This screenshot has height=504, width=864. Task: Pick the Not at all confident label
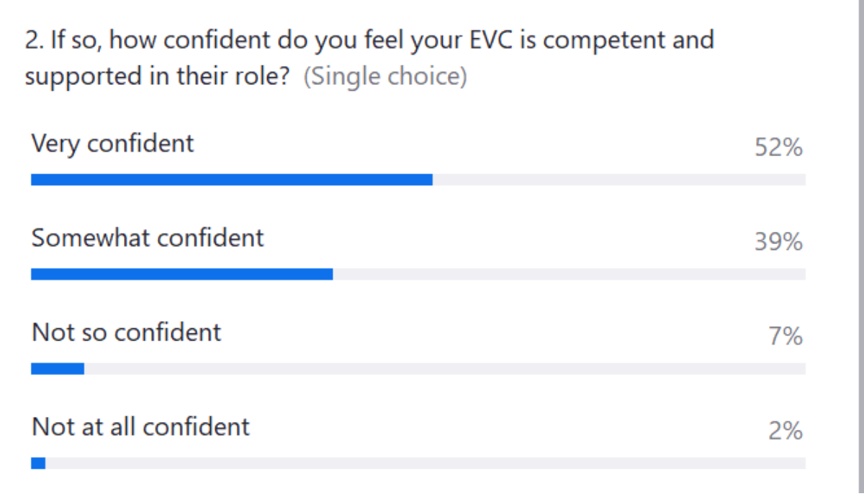(140, 427)
